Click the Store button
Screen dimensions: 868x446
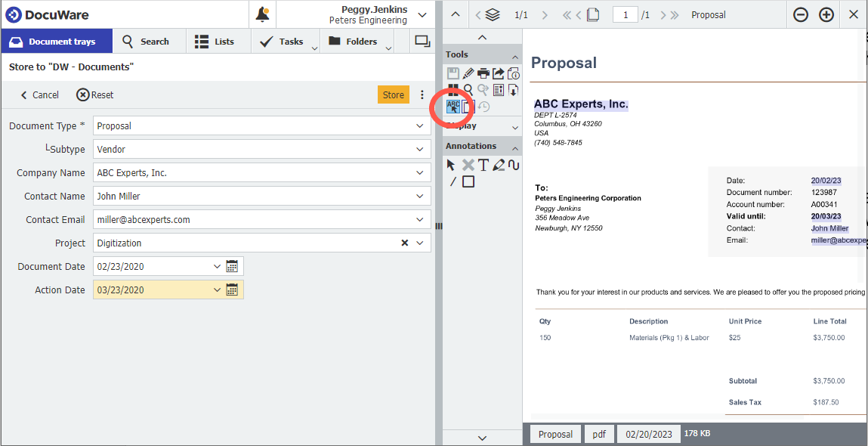pos(393,96)
